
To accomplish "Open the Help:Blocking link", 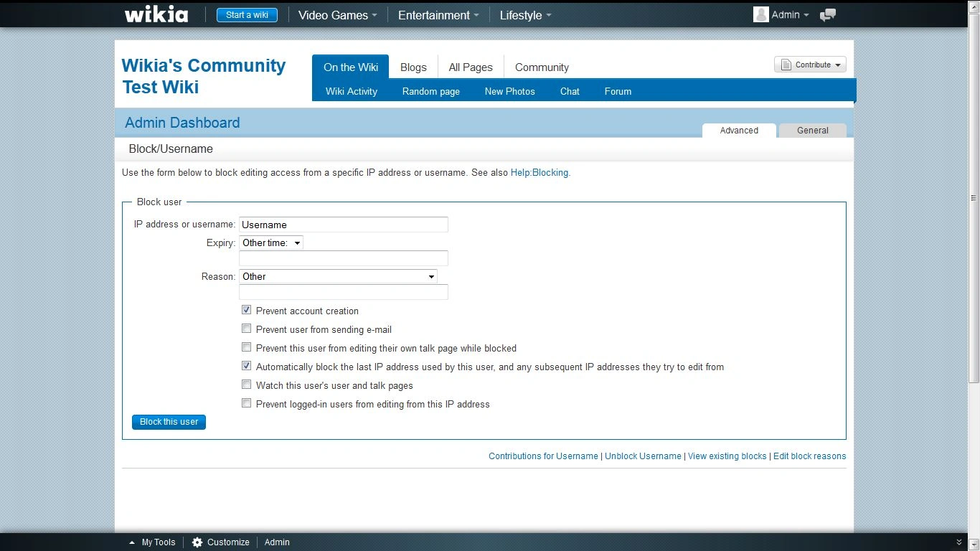I will point(539,173).
